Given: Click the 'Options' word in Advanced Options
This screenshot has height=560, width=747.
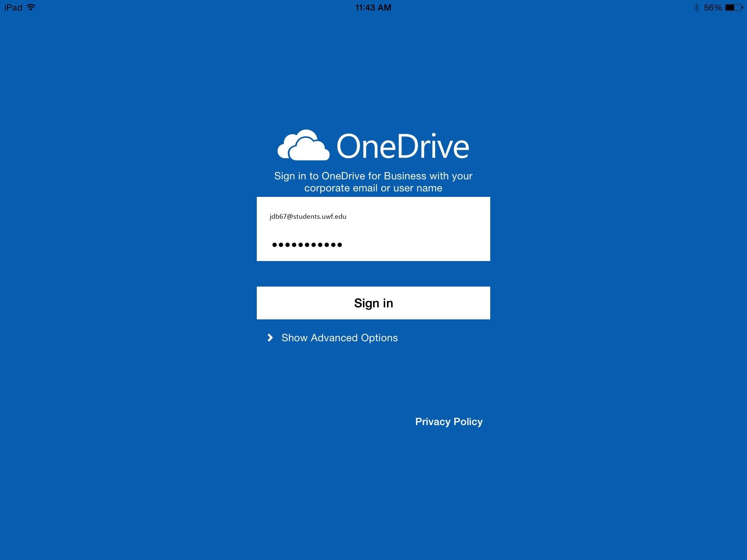Looking at the screenshot, I should tap(379, 338).
